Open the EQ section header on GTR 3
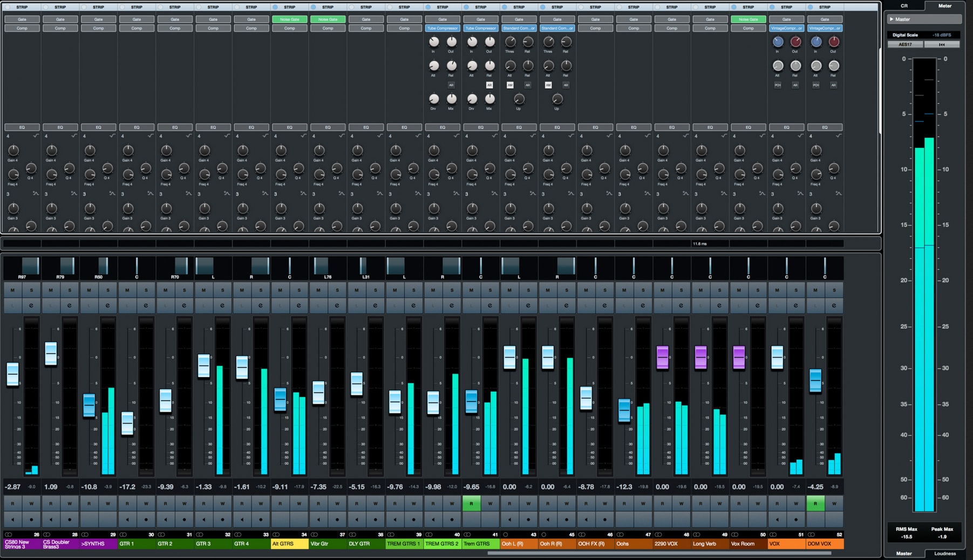Image resolution: width=973 pixels, height=560 pixels. pos(213,127)
